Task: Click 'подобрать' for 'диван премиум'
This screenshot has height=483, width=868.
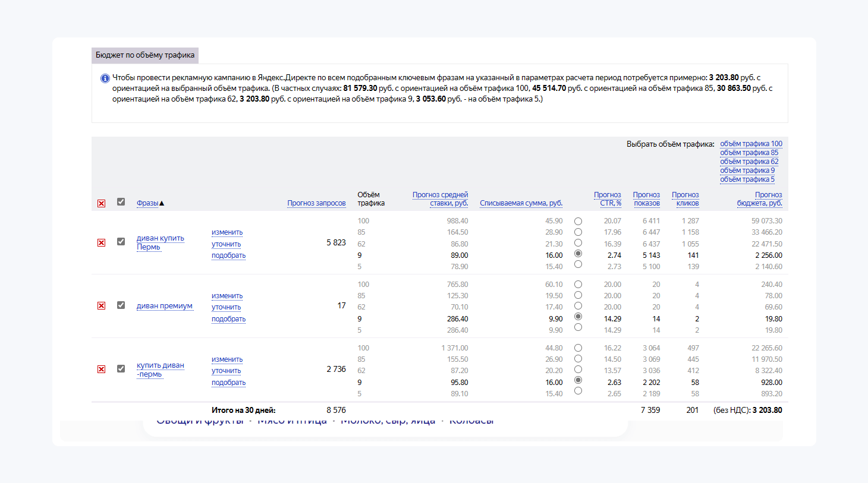Action: (229, 319)
